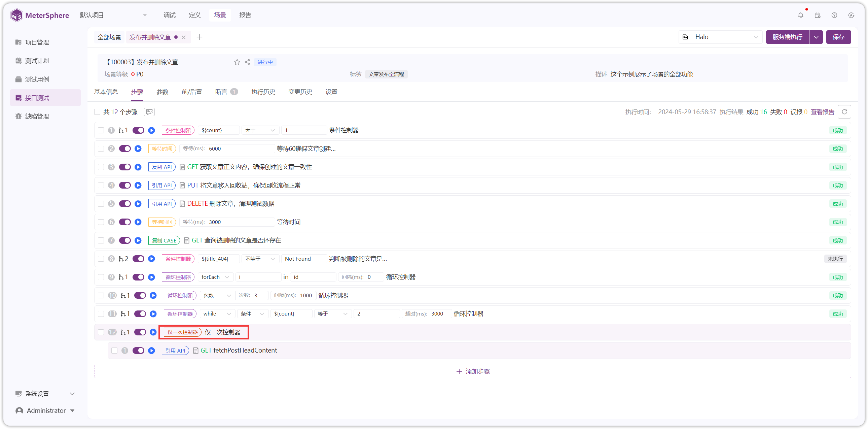Switch to the 基本信息 tab
This screenshot has height=429, width=868.
106,92
